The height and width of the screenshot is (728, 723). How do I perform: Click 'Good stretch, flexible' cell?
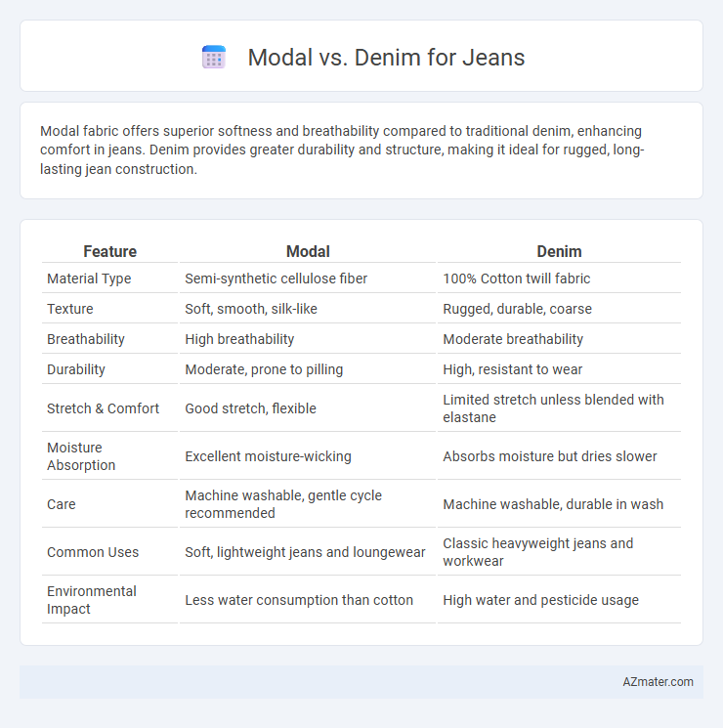[x=250, y=408]
